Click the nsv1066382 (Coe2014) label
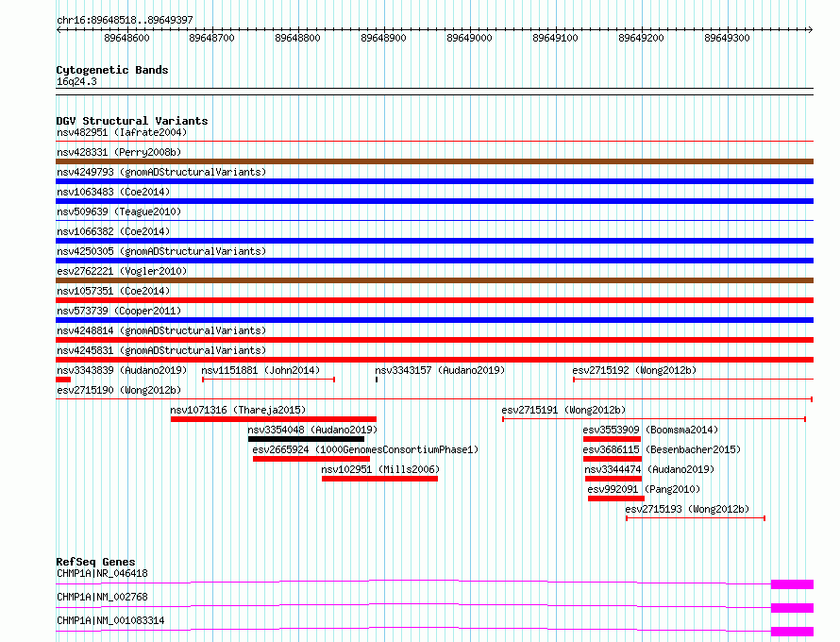The height and width of the screenshot is (642, 840). [x=113, y=231]
